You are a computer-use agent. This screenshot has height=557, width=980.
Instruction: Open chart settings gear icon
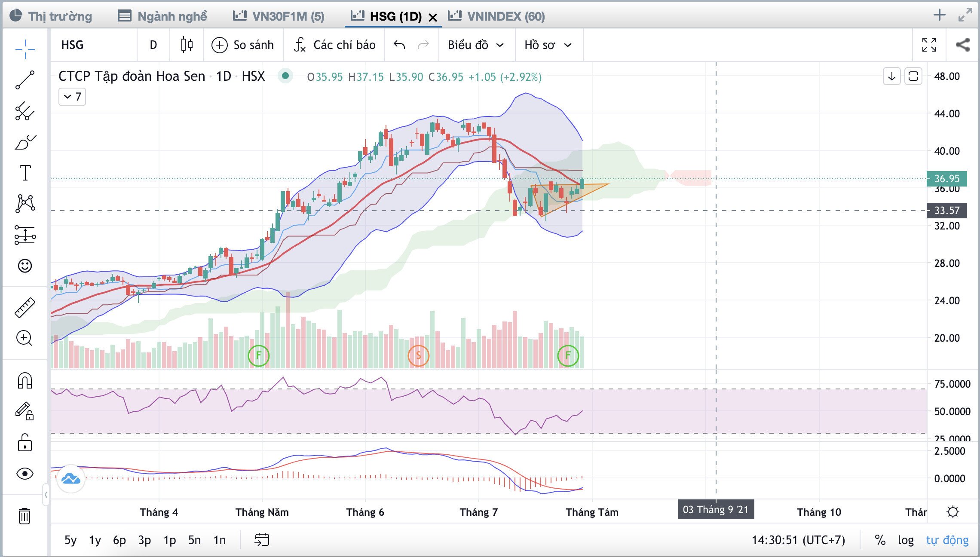(x=953, y=512)
